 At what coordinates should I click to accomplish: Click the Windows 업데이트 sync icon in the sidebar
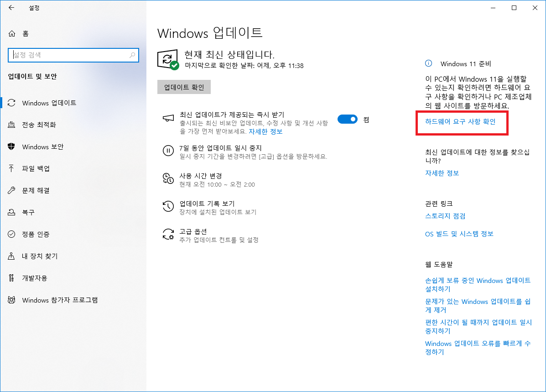11,103
